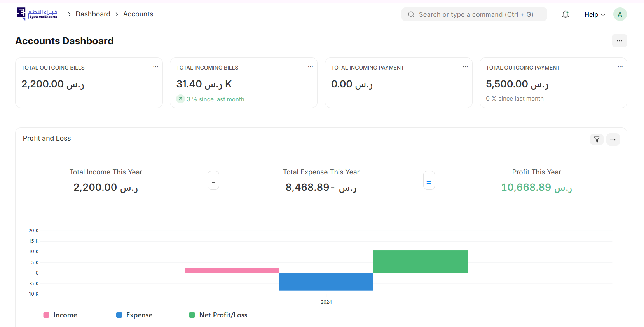The image size is (644, 327).
Task: Toggle the Expense legend series
Action: (x=134, y=315)
